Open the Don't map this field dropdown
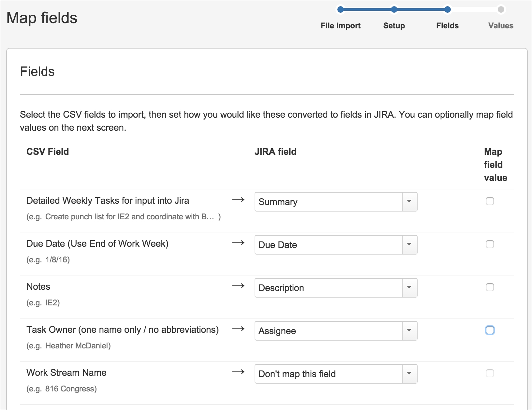The height and width of the screenshot is (410, 532). point(336,374)
